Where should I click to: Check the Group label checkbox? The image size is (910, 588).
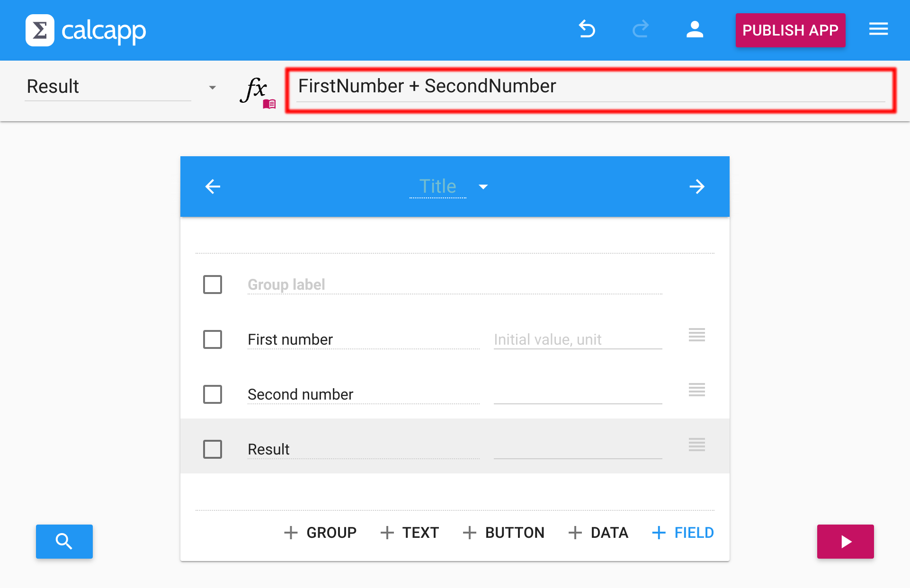(213, 285)
